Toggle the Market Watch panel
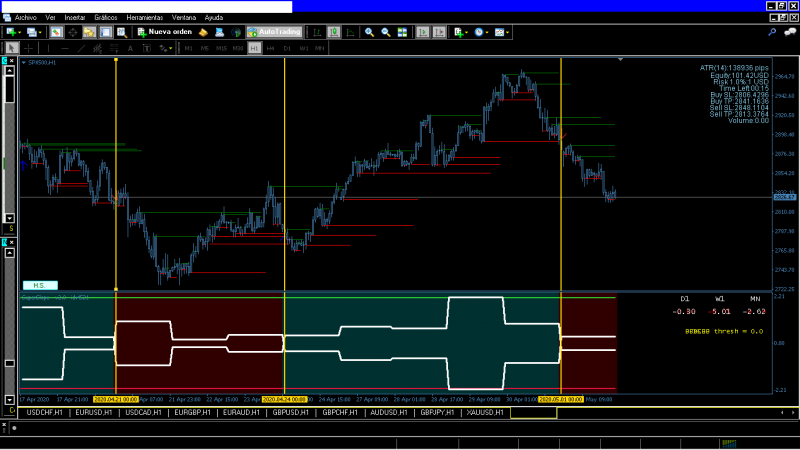Image resolution: width=800 pixels, height=450 pixels. pos(56,32)
